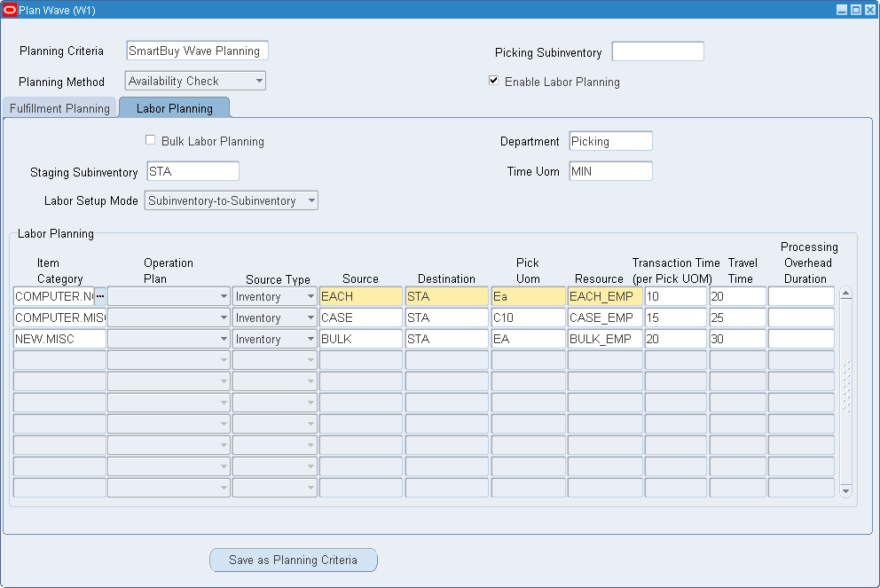This screenshot has height=588, width=880.
Task: Click the scroll up arrow of the labor planning table
Action: tap(845, 294)
